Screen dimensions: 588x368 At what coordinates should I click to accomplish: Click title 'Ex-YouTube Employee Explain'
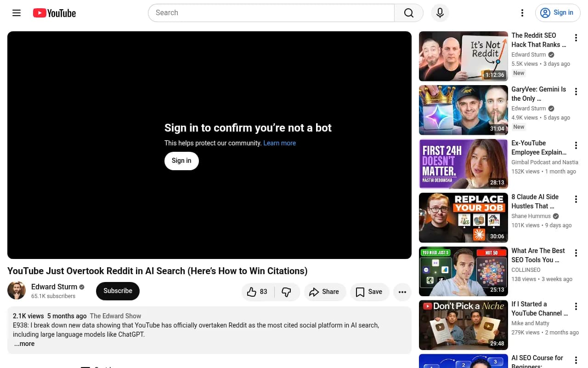pos(539,148)
